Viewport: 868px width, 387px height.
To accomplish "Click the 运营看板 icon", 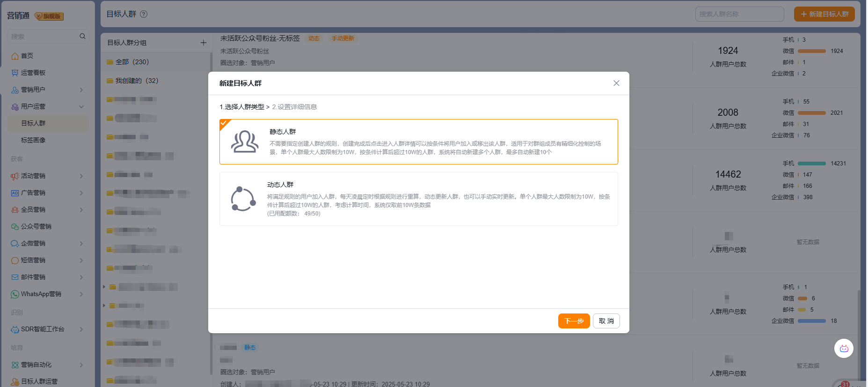I will (x=15, y=73).
